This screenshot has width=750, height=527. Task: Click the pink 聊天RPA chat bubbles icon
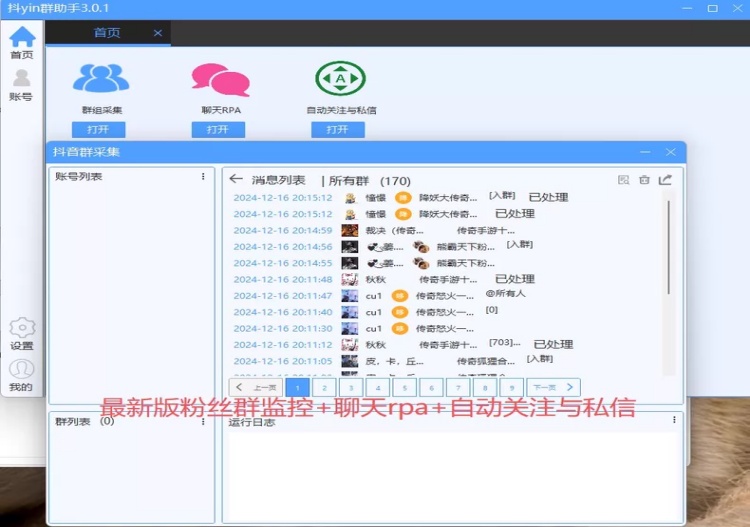tap(221, 79)
